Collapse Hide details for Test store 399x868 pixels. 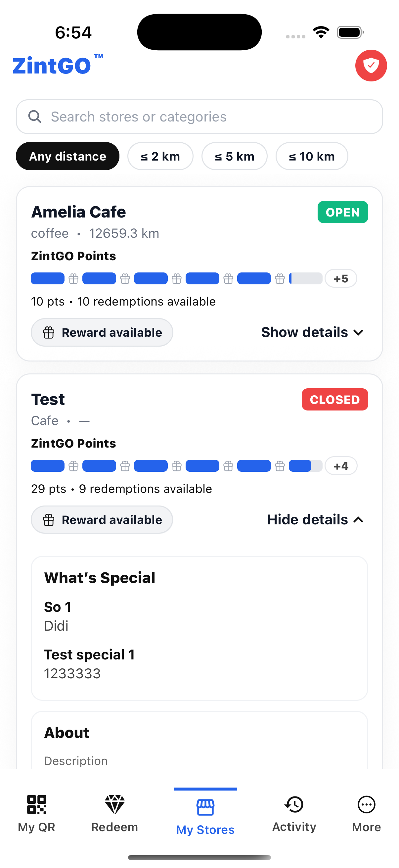(x=315, y=520)
